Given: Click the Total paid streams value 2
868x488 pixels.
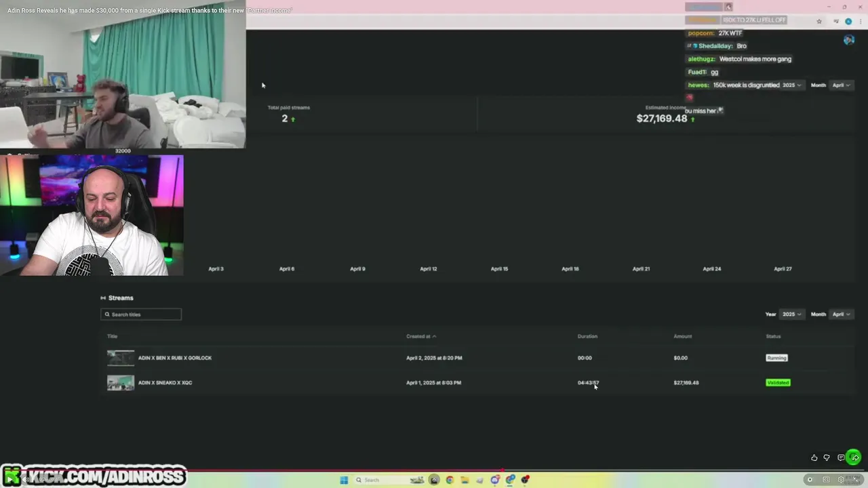Looking at the screenshot, I should (x=285, y=119).
